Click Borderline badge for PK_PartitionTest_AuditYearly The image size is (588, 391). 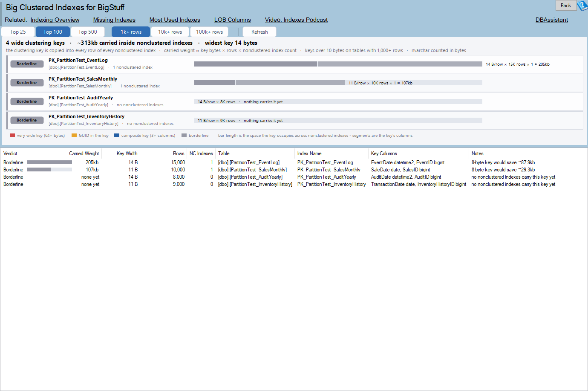(27, 101)
